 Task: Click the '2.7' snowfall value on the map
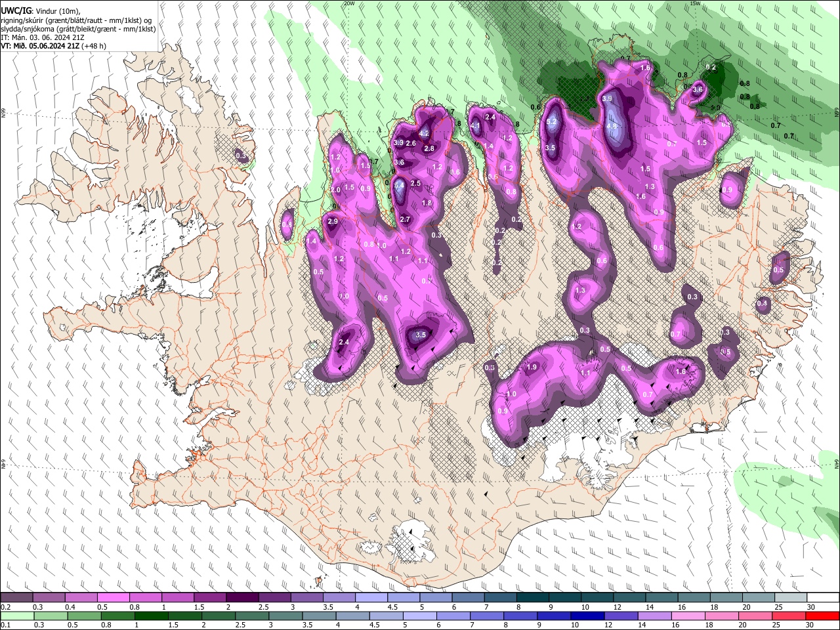coord(405,219)
